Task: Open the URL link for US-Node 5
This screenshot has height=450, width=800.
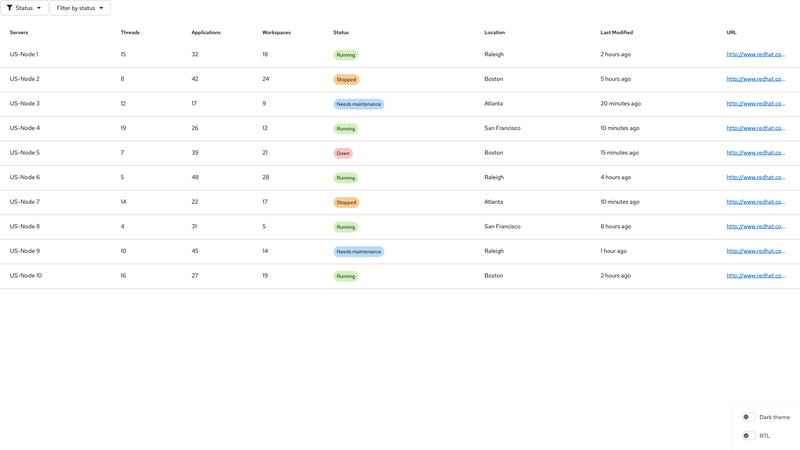Action: 756,153
